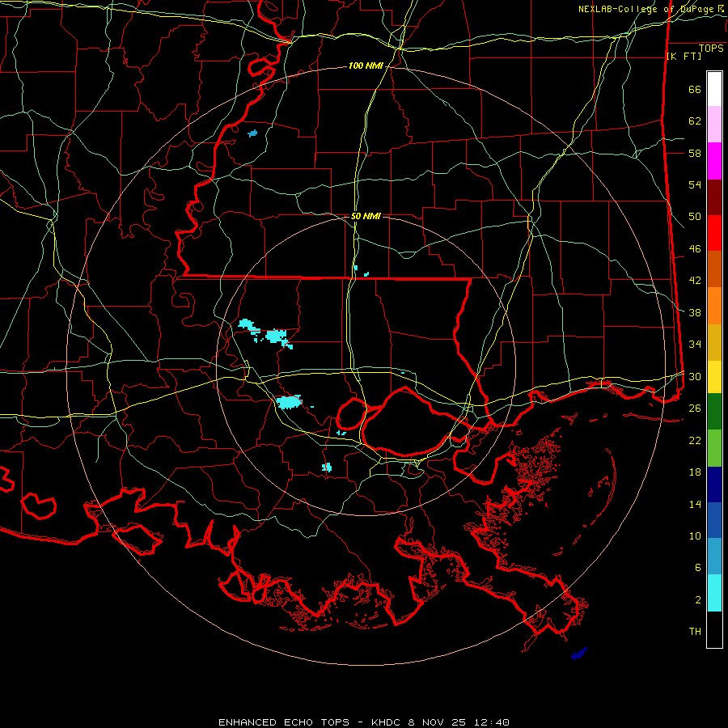This screenshot has height=728, width=728.
Task: Click the magenta legend swatch
Action: click(x=714, y=161)
